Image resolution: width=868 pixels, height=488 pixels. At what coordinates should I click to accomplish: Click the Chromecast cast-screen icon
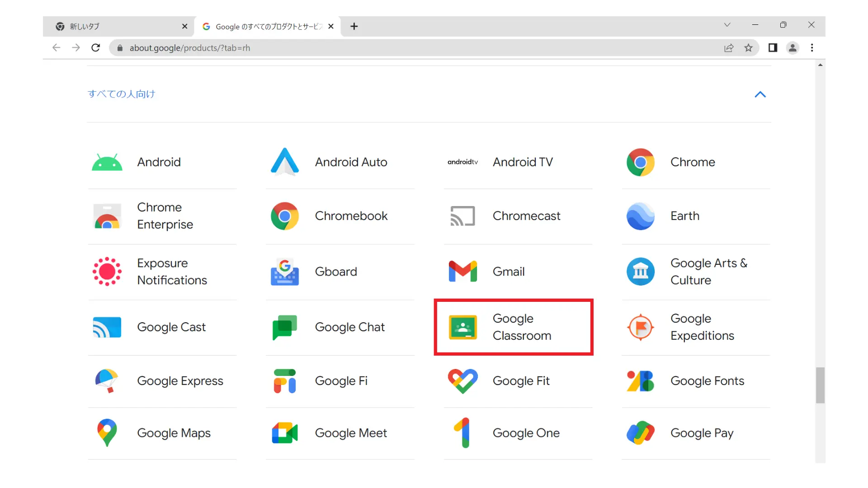pos(462,216)
